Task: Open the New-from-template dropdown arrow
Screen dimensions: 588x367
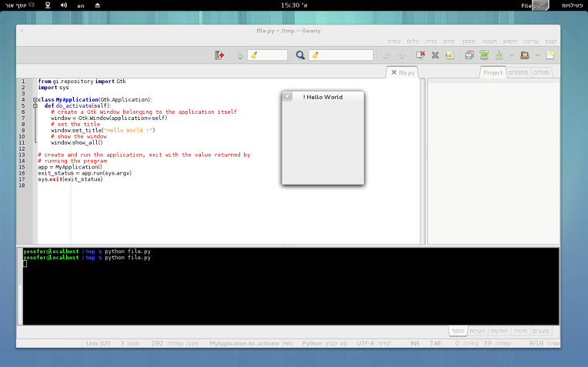Action: click(537, 55)
